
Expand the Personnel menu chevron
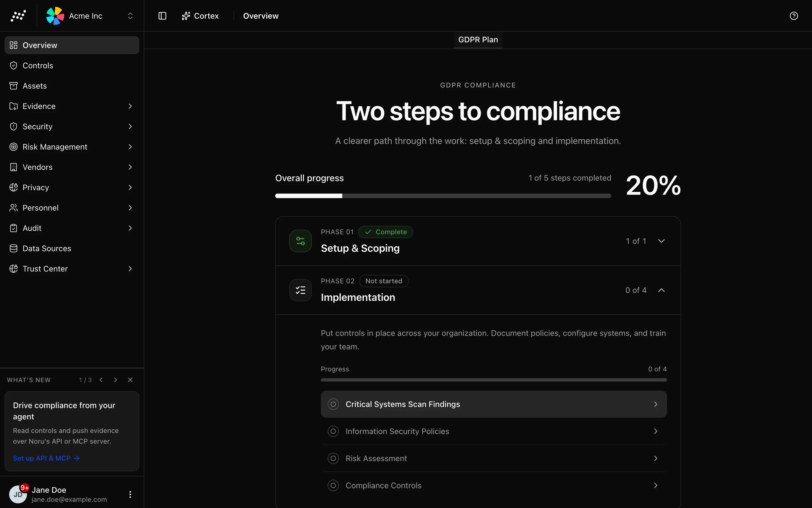coord(130,208)
